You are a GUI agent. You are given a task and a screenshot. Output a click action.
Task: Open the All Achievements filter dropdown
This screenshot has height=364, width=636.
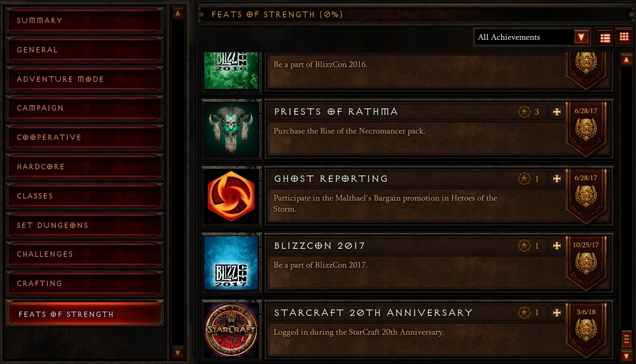coord(532,37)
